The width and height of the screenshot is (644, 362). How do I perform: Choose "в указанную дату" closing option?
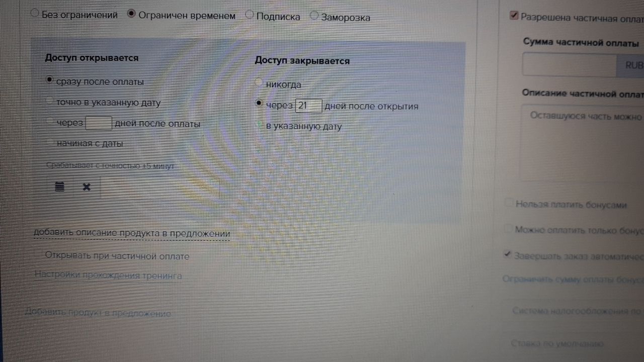(x=259, y=124)
